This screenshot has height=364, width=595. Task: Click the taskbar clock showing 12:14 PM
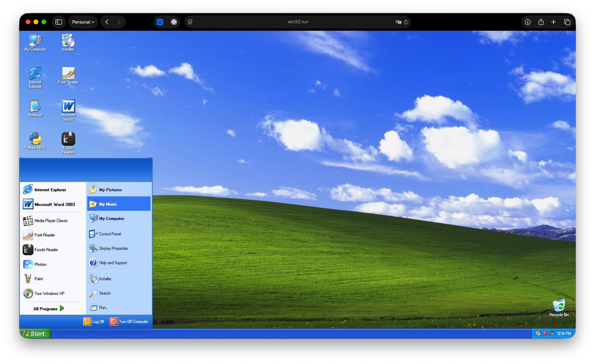[x=564, y=334]
